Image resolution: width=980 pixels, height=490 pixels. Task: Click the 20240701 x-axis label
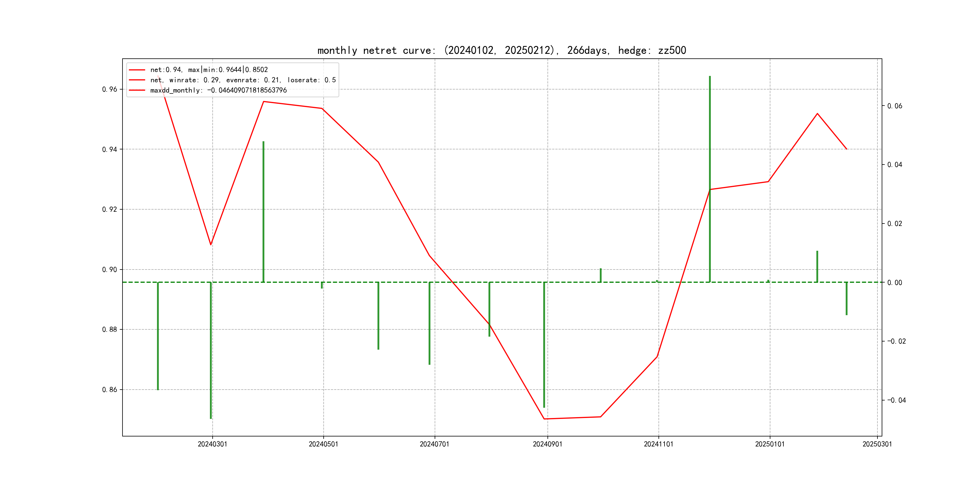pyautogui.click(x=434, y=444)
